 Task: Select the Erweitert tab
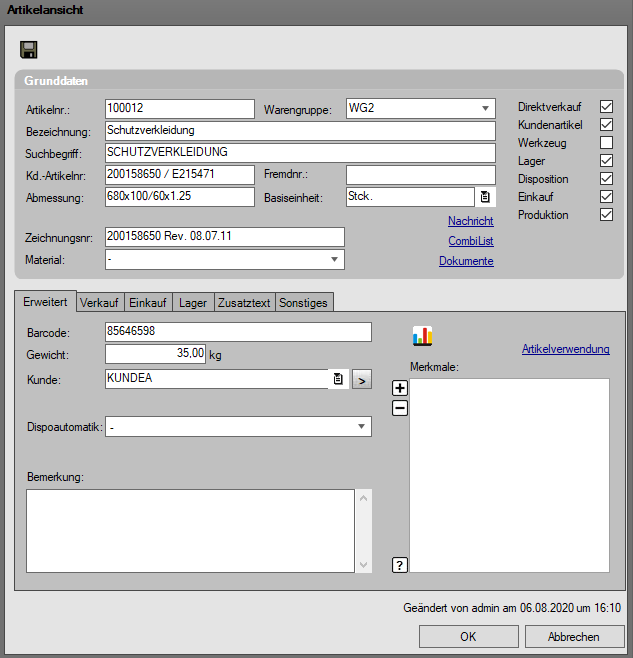click(x=45, y=302)
